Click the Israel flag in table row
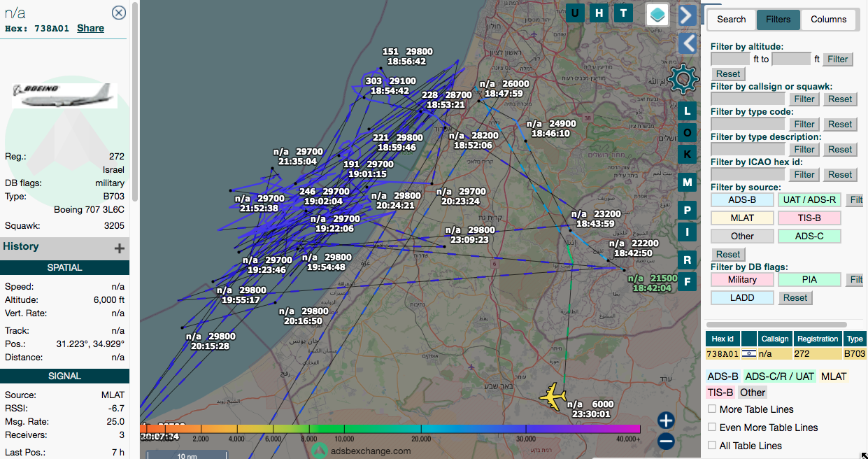The image size is (868, 459). 749,354
